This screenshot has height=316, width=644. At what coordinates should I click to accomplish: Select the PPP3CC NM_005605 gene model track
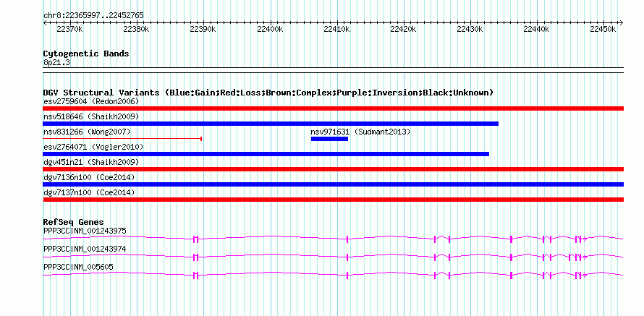(x=333, y=275)
